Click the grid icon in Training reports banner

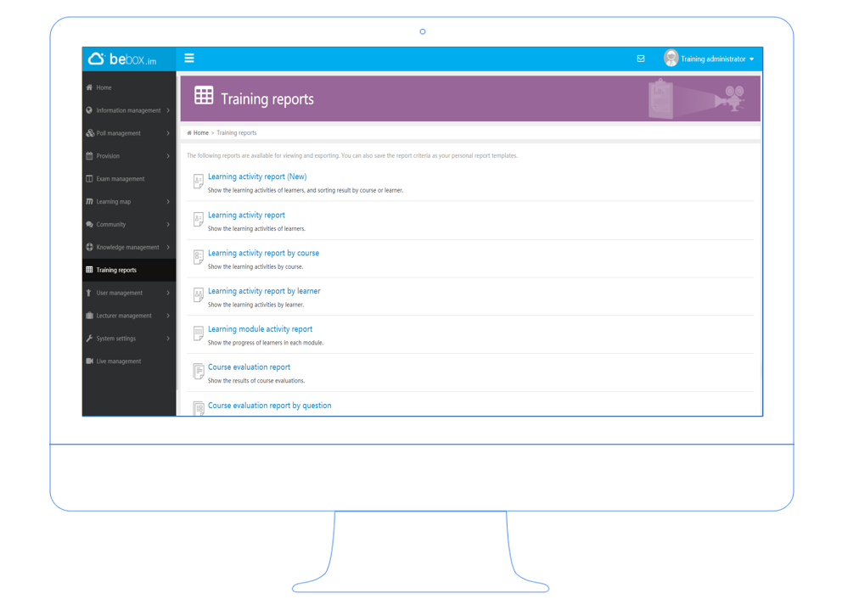click(x=204, y=95)
